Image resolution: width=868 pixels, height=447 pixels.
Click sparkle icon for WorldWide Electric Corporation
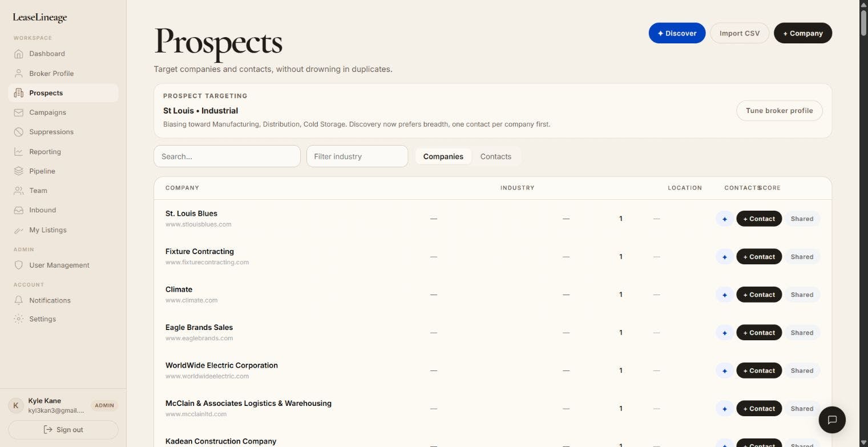725,371
